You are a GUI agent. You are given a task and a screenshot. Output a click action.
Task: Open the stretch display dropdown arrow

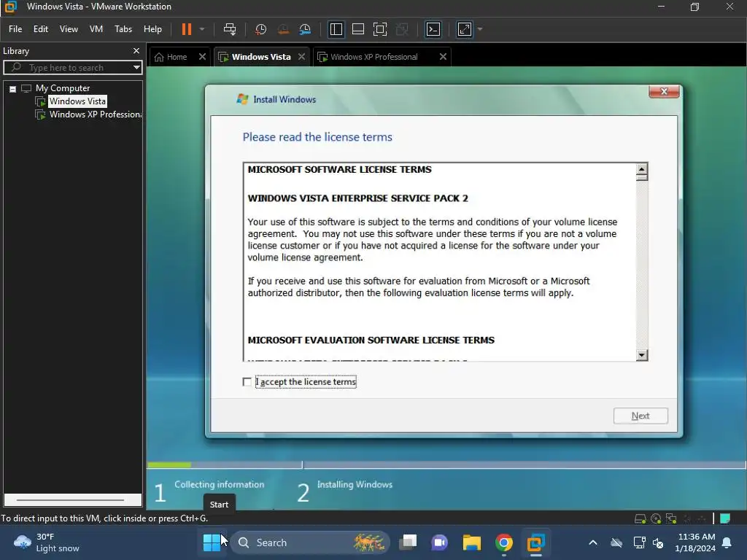click(x=480, y=29)
